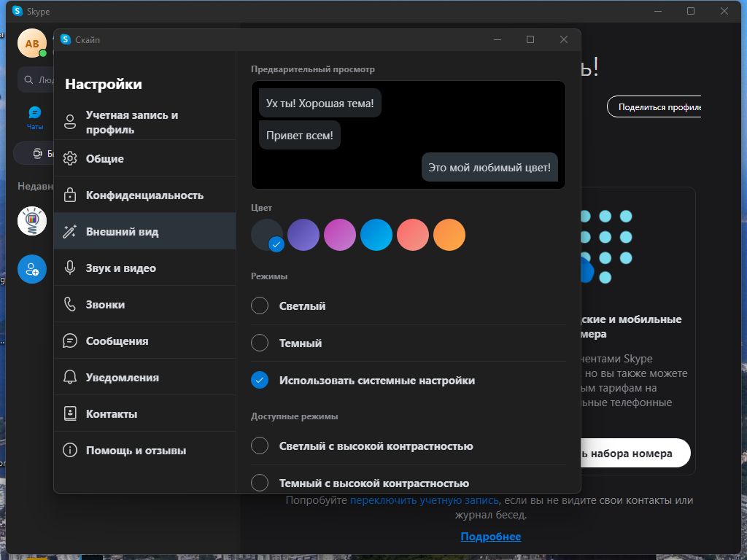
Task: Click the переключить учетную запись link
Action: (424, 501)
